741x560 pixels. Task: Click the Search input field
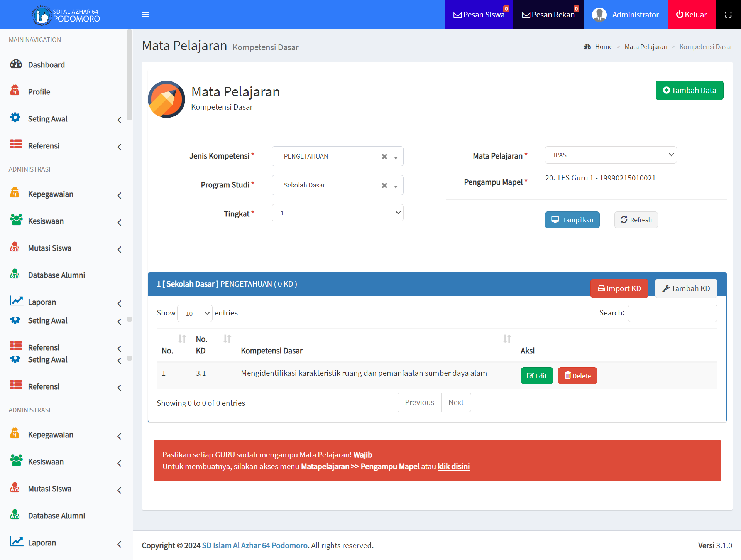point(672,313)
